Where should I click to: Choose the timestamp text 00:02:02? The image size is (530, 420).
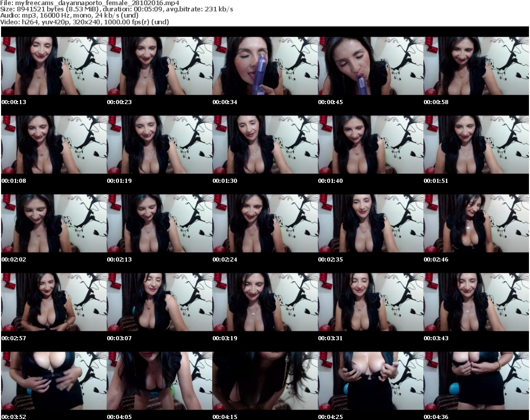coord(14,259)
